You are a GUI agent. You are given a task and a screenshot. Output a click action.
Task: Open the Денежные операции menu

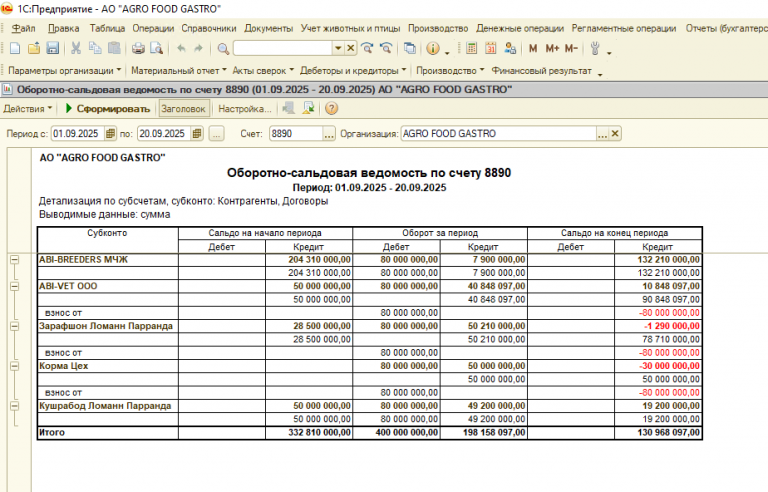tap(520, 28)
